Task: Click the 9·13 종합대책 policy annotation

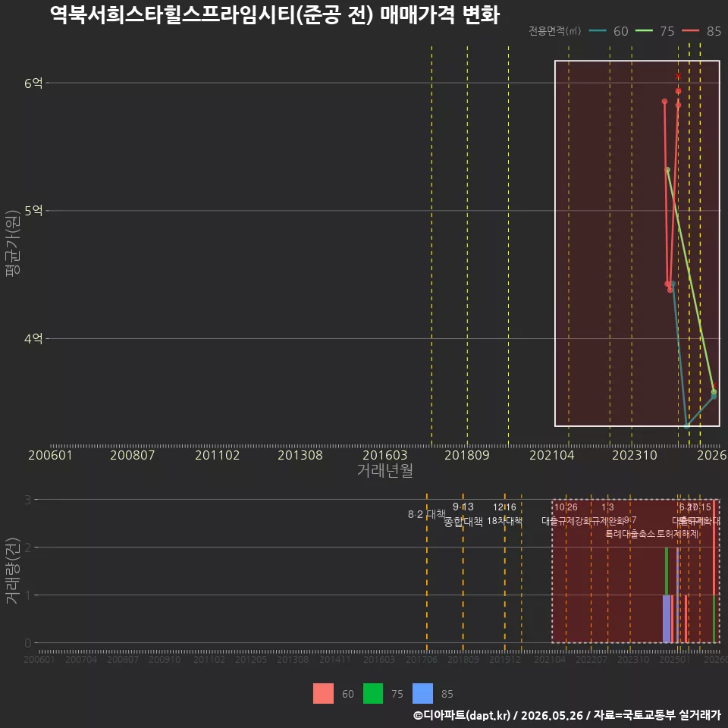Action: (463, 514)
